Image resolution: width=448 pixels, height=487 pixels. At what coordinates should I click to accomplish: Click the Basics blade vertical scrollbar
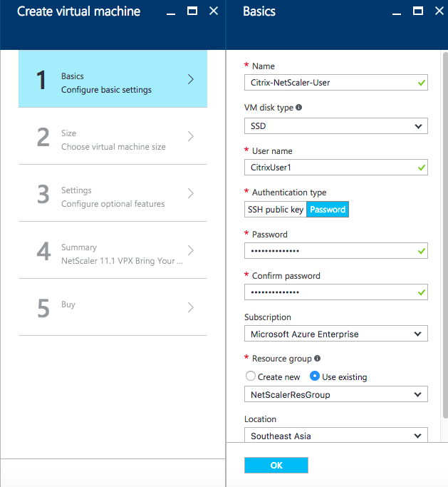pos(445,235)
